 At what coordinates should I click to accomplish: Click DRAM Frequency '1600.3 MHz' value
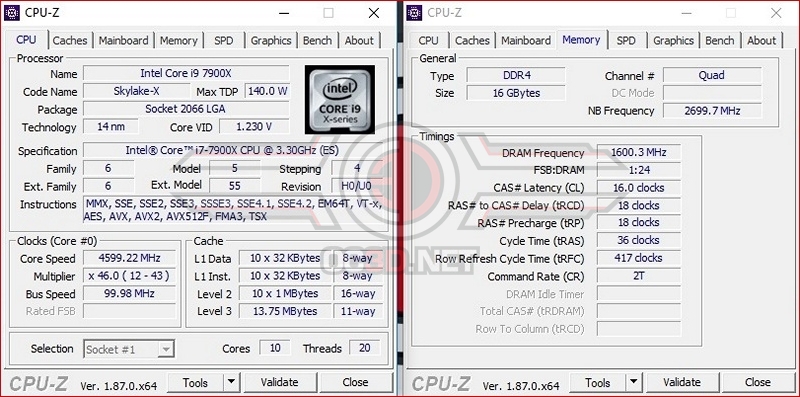[639, 152]
